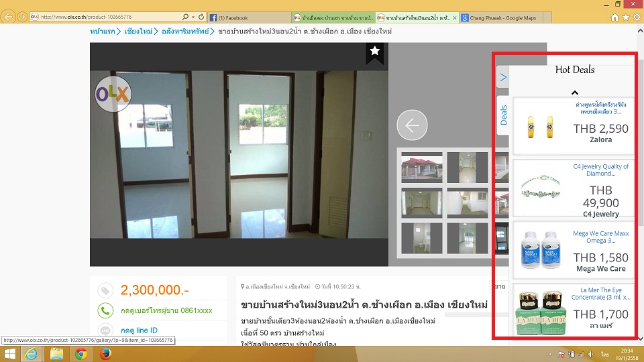Screen dimensions: 644x362
Task: Open C4 Jewelry Quality of Diamond deal
Action: coord(574,188)
